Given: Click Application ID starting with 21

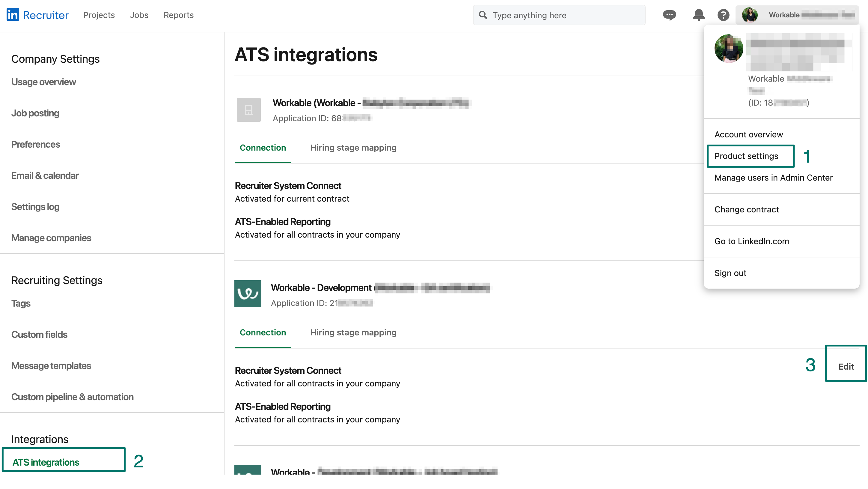Looking at the screenshot, I should click(x=322, y=303).
